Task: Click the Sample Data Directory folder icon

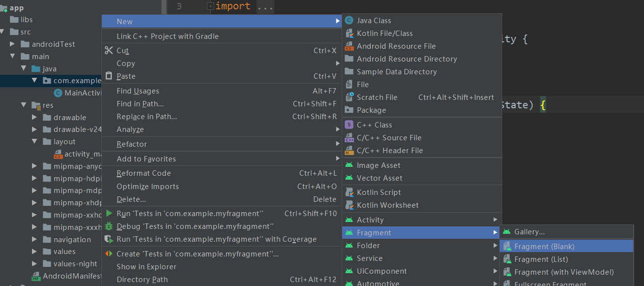Action: click(349, 72)
